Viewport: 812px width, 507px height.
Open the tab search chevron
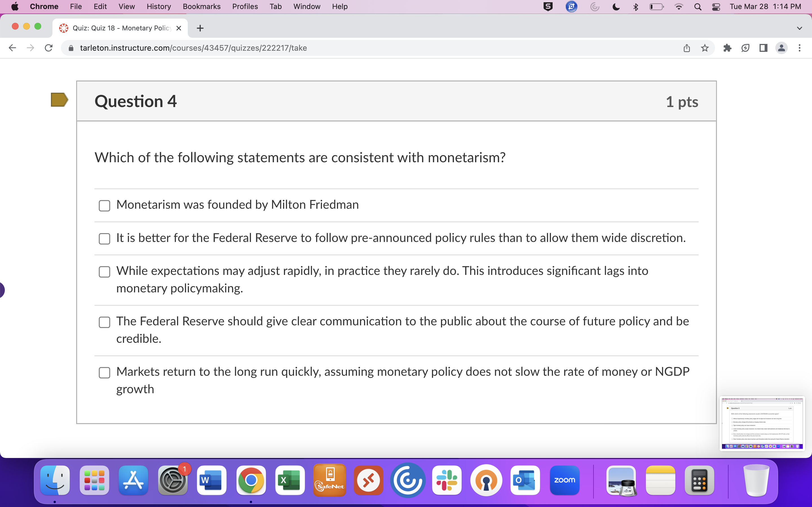coord(800,28)
